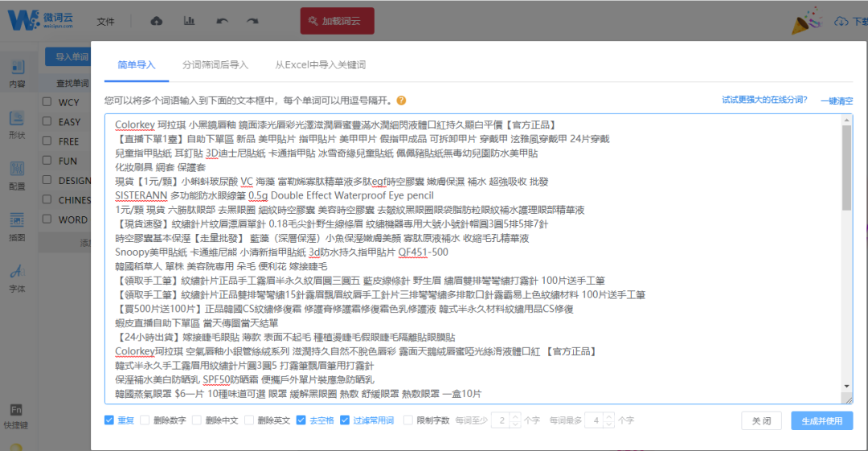Uncheck the 过滤常用词 checkbox
Screen dimensions: 868x451
coord(345,420)
